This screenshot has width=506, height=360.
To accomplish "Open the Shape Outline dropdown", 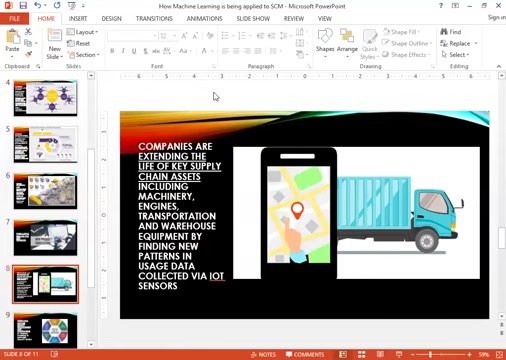I will point(407,43).
